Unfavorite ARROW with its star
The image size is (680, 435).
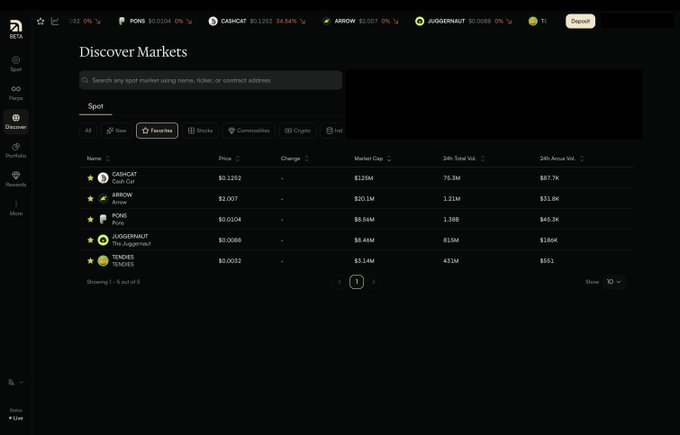coord(90,199)
